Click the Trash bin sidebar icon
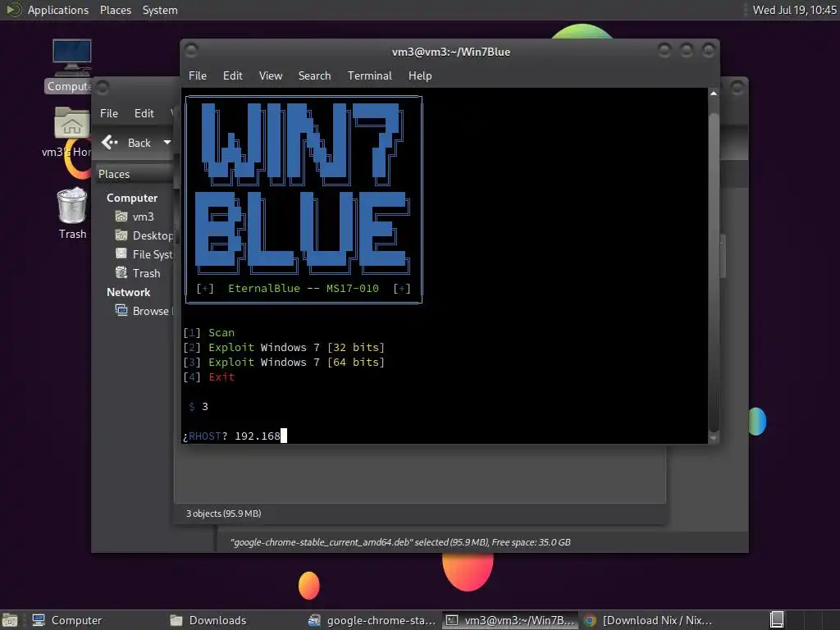Image resolution: width=840 pixels, height=630 pixels. [121, 272]
